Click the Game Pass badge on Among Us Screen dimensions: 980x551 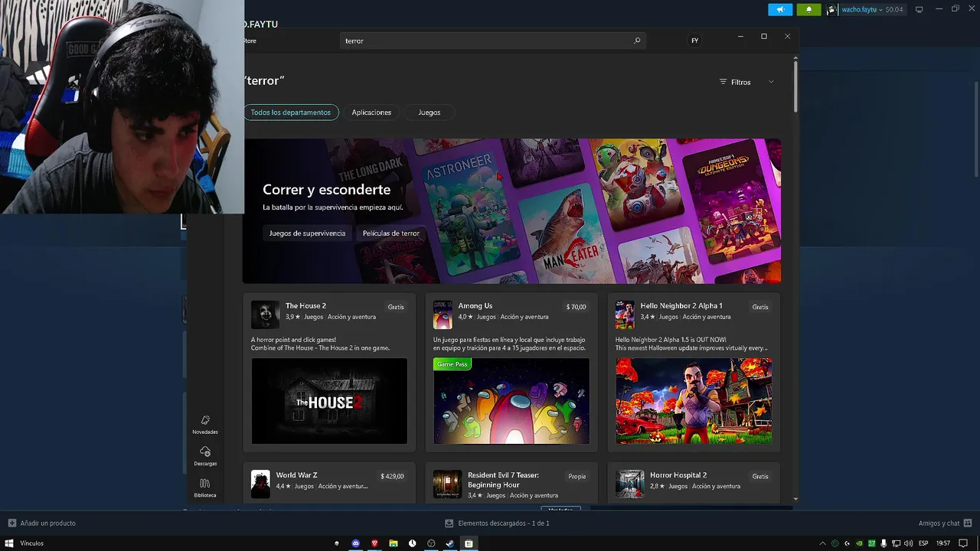click(452, 364)
